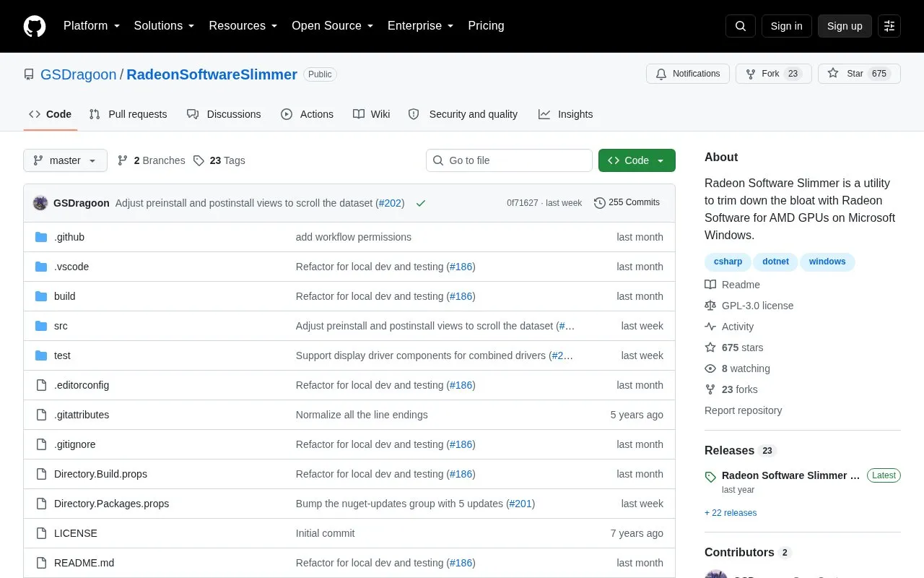Open the appearance settings icon button
This screenshot has height=578, width=924.
[x=889, y=26]
